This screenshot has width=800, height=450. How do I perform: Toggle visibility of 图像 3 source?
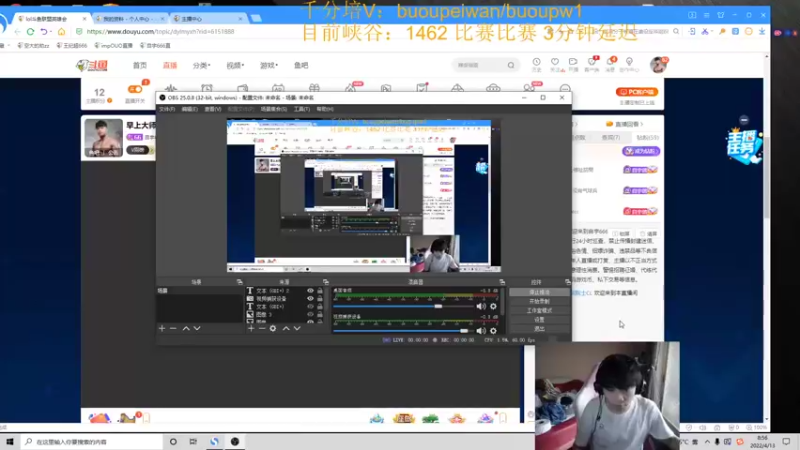click(310, 314)
